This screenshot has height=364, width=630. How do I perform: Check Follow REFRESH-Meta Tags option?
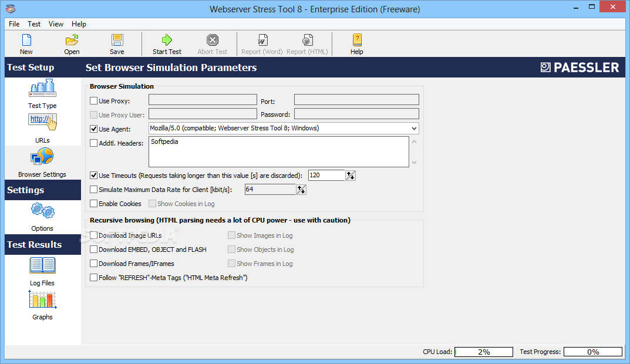[x=93, y=277]
